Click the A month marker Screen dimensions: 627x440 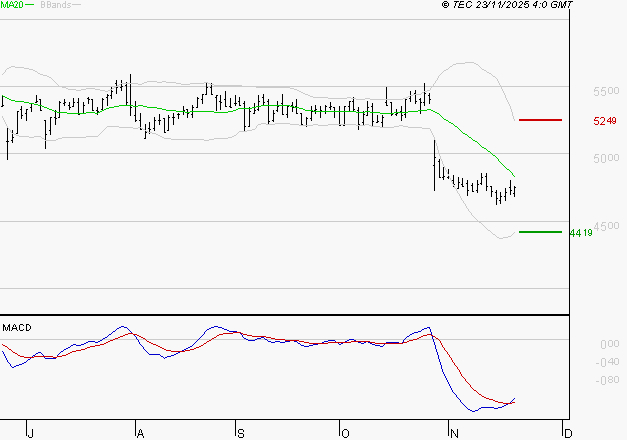[140, 434]
